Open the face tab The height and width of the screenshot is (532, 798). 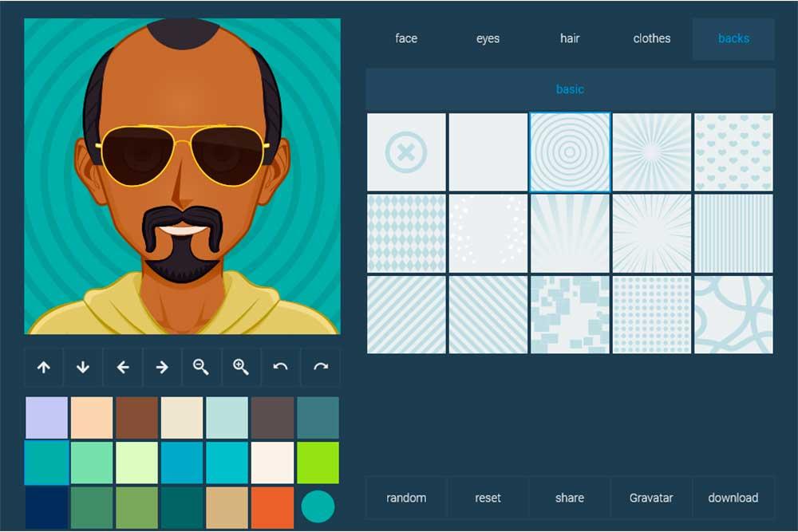pos(406,38)
